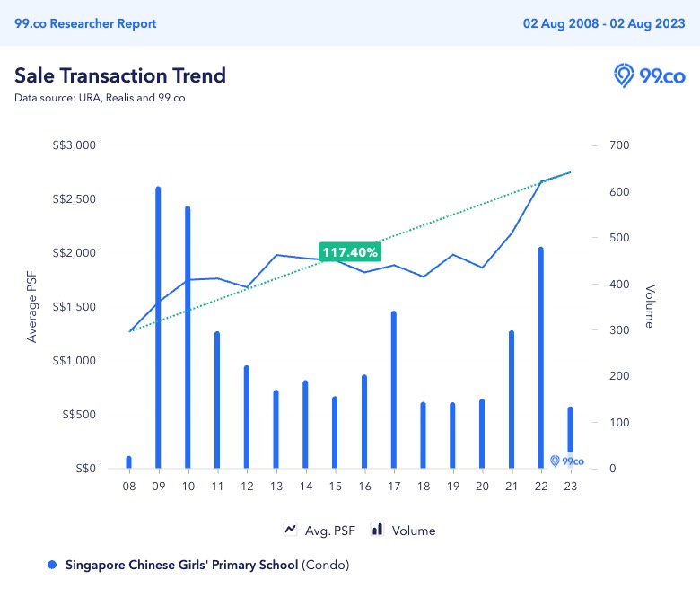Click the Sale Transaction Trend heading
700x597 pixels.
tap(120, 75)
